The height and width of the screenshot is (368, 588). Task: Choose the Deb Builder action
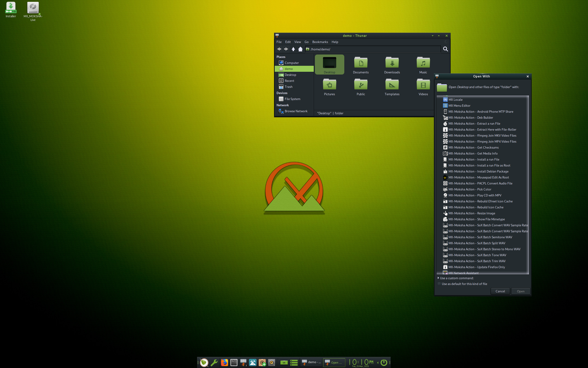[483, 117]
